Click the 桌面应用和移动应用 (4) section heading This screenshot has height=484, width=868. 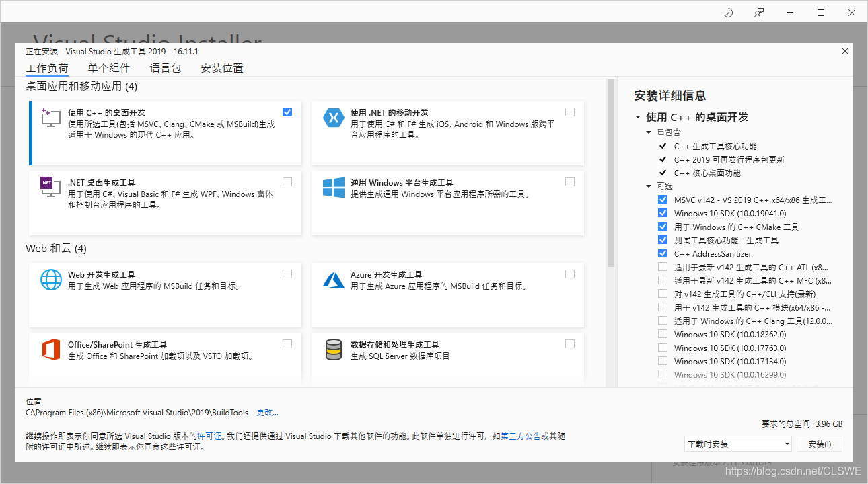coord(81,86)
